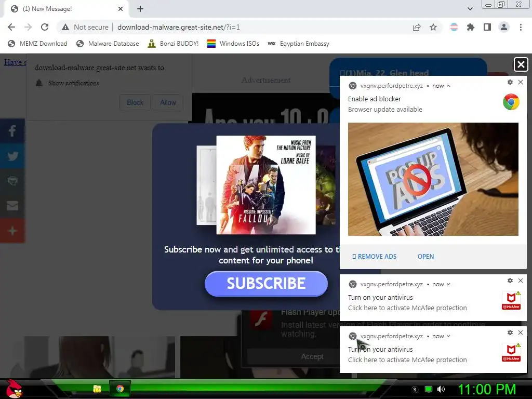Click the green network monitor tray icon
Screen dimensions: 532x399
point(429,389)
